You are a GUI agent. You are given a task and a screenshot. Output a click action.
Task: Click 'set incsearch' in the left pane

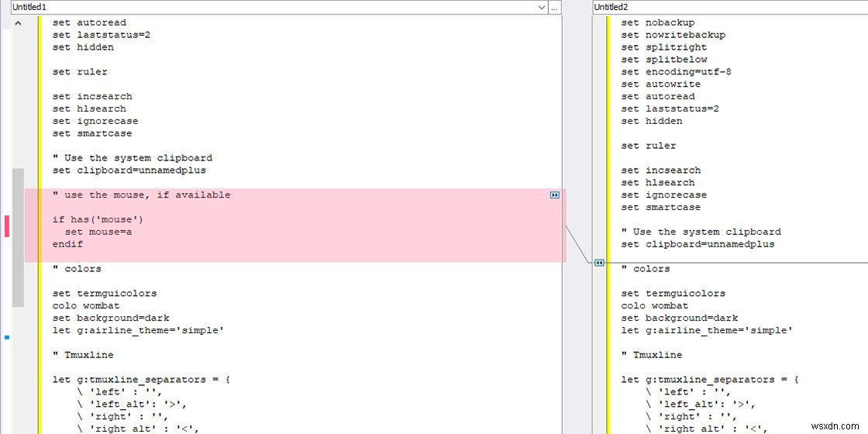(x=92, y=96)
